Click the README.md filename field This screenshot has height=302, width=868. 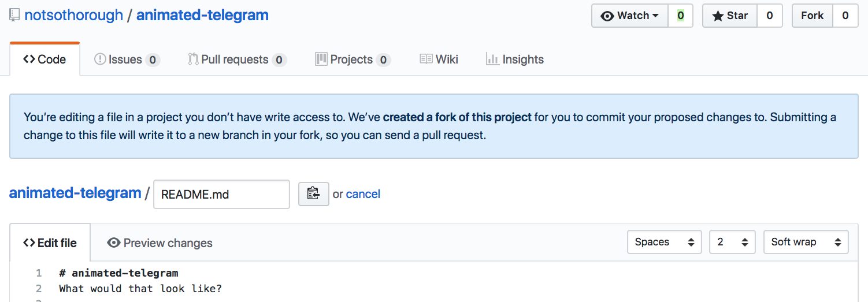[221, 194]
